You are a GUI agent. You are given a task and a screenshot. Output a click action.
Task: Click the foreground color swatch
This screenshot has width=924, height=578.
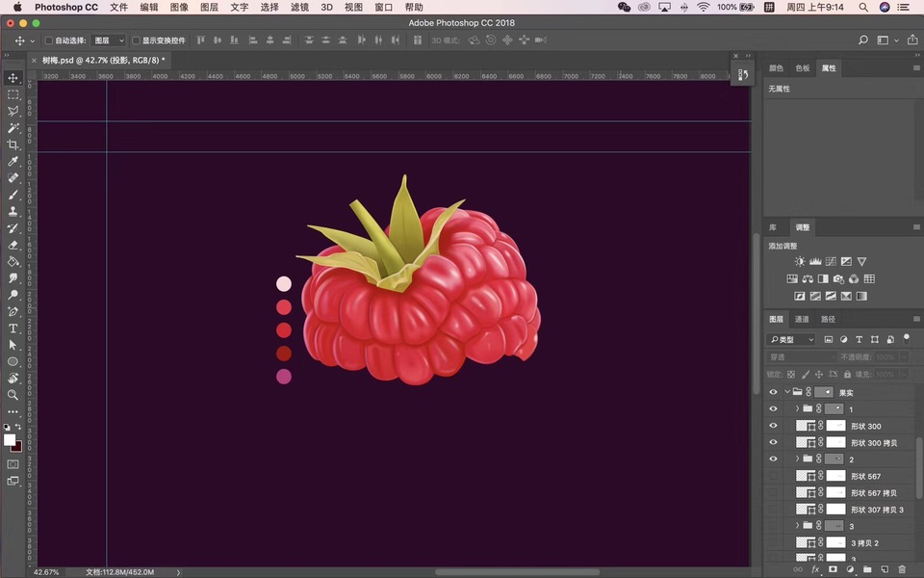[x=10, y=439]
